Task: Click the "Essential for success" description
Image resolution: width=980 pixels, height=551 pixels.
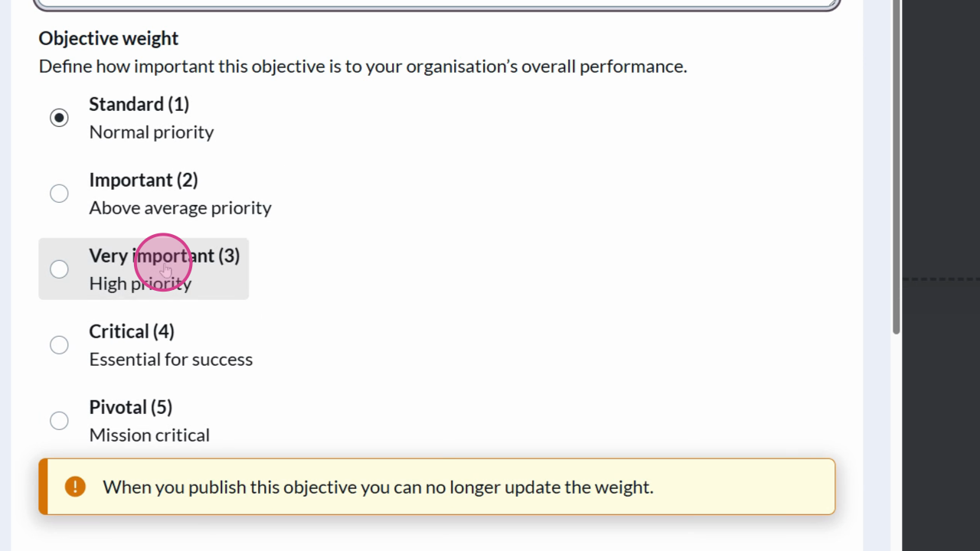Action: point(171,360)
